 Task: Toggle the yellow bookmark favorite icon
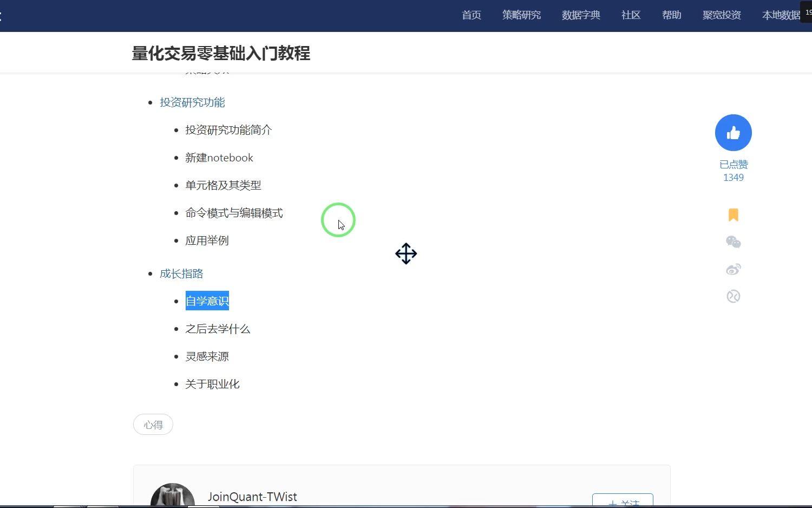733,215
